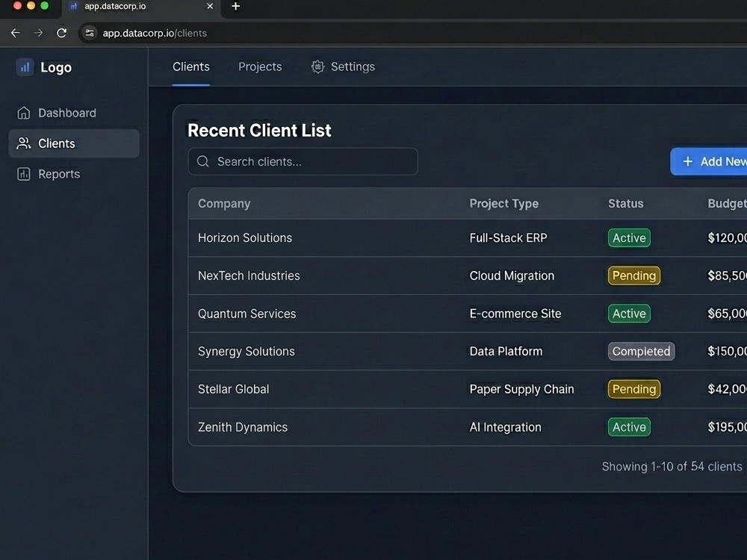Click the browser back arrow
This screenshot has width=747, height=560.
[15, 33]
